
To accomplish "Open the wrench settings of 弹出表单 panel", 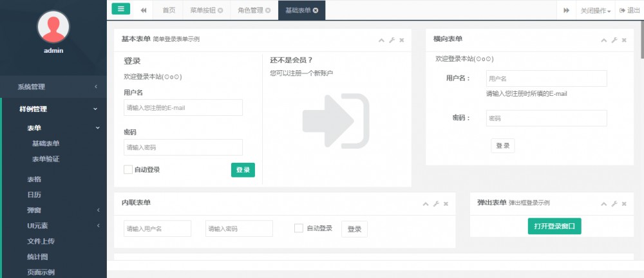I will [614, 204].
